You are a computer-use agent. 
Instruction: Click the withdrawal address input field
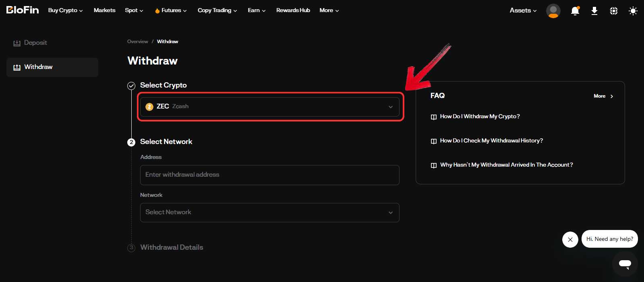tap(269, 175)
